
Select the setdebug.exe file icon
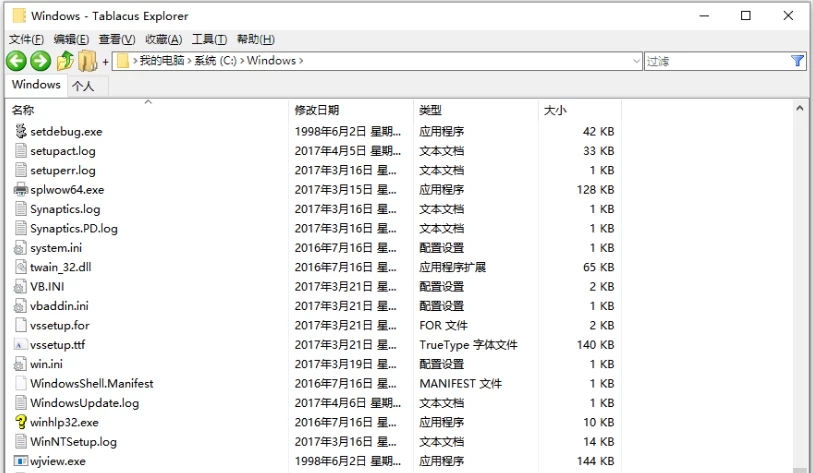(x=21, y=131)
